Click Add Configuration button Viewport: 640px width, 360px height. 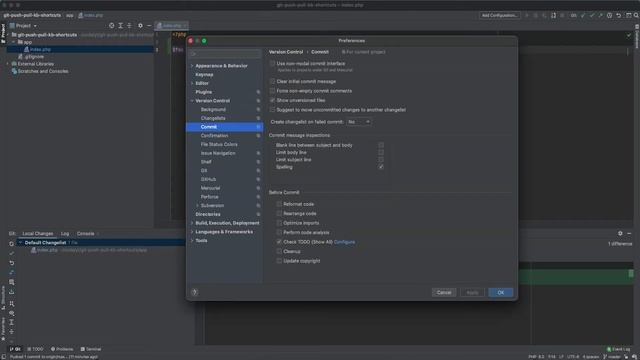(500, 15)
